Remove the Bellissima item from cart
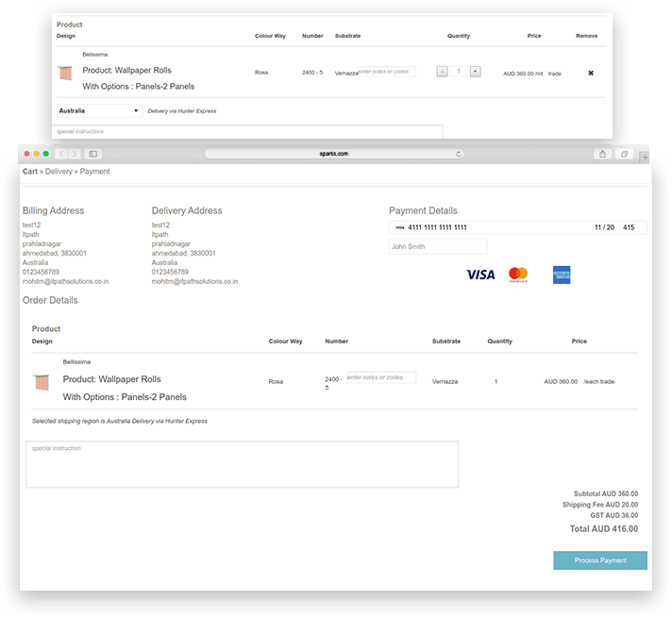 591,73
